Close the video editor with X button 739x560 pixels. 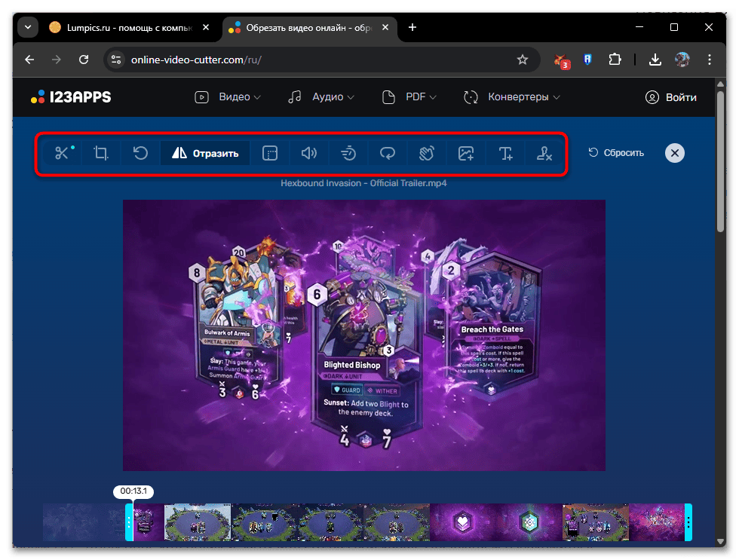pos(674,152)
